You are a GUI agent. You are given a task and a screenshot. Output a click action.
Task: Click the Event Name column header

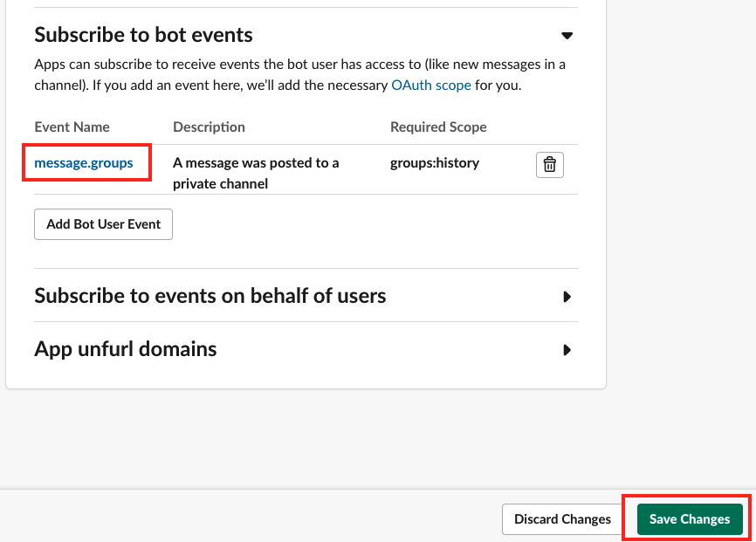click(x=72, y=127)
